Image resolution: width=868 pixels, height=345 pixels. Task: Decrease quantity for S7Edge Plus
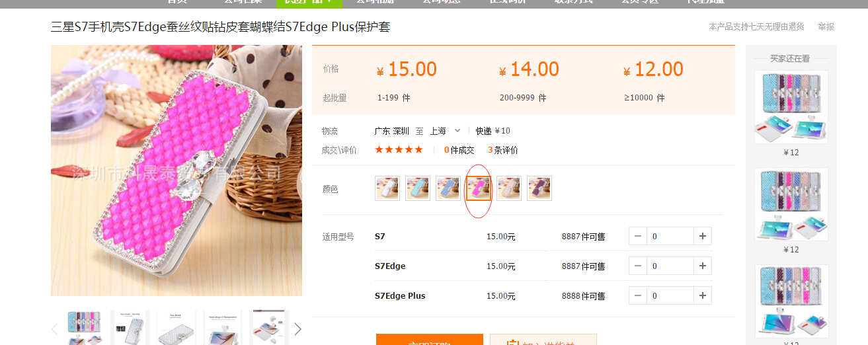[638, 295]
